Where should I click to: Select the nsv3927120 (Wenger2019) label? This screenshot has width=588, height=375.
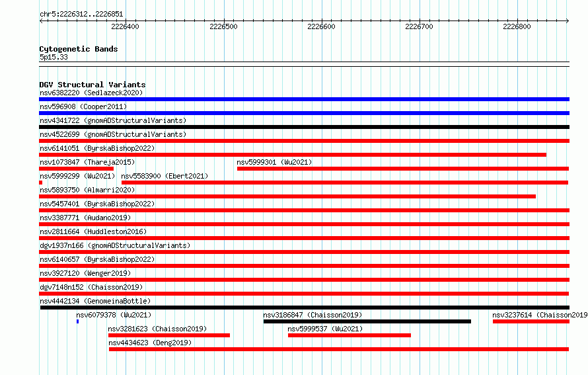coord(85,273)
